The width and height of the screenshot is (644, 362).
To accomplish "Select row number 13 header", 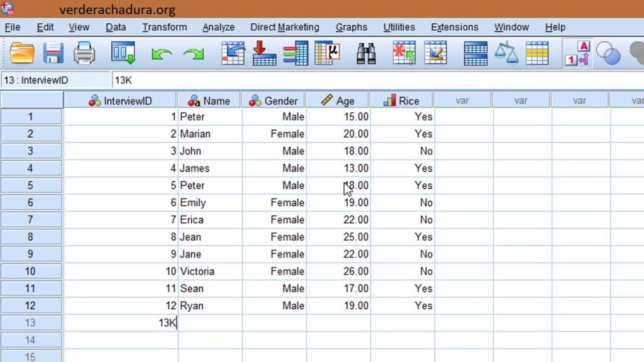I will point(31,322).
